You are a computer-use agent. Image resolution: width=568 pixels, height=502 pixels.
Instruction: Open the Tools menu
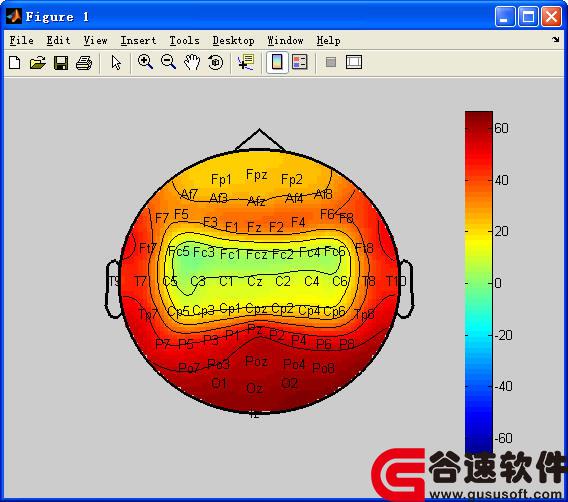click(184, 41)
